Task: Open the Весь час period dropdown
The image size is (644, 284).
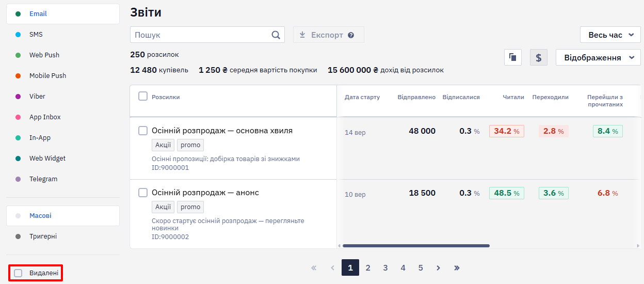Action: [610, 35]
